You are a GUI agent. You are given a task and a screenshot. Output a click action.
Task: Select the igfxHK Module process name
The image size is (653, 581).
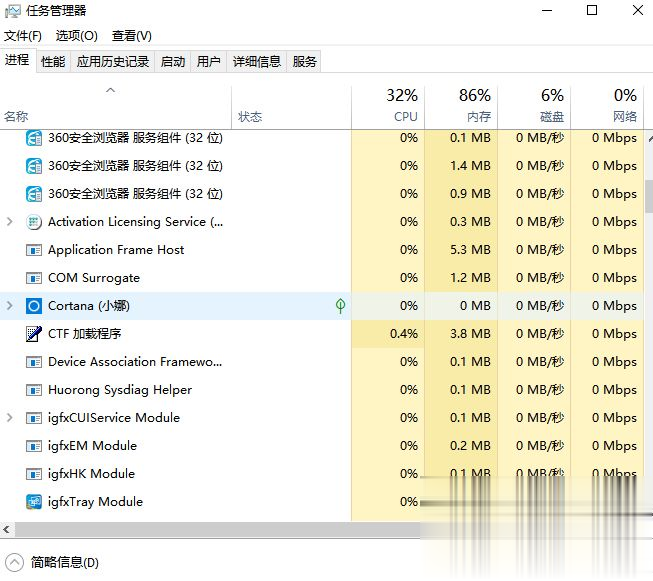pos(91,474)
